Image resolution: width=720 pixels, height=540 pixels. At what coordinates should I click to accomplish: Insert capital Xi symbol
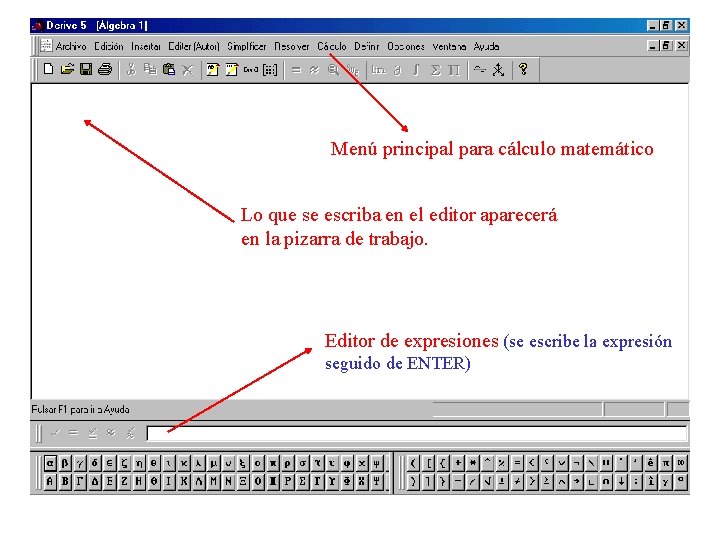click(244, 481)
